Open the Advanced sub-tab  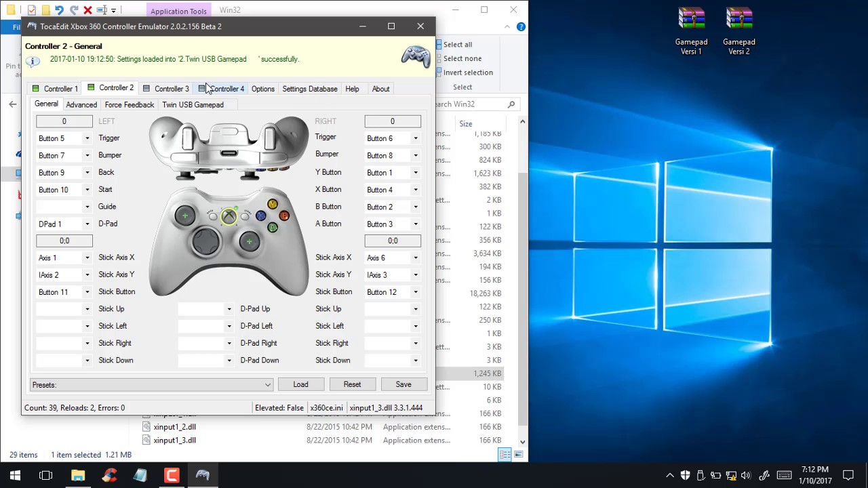[x=81, y=104]
